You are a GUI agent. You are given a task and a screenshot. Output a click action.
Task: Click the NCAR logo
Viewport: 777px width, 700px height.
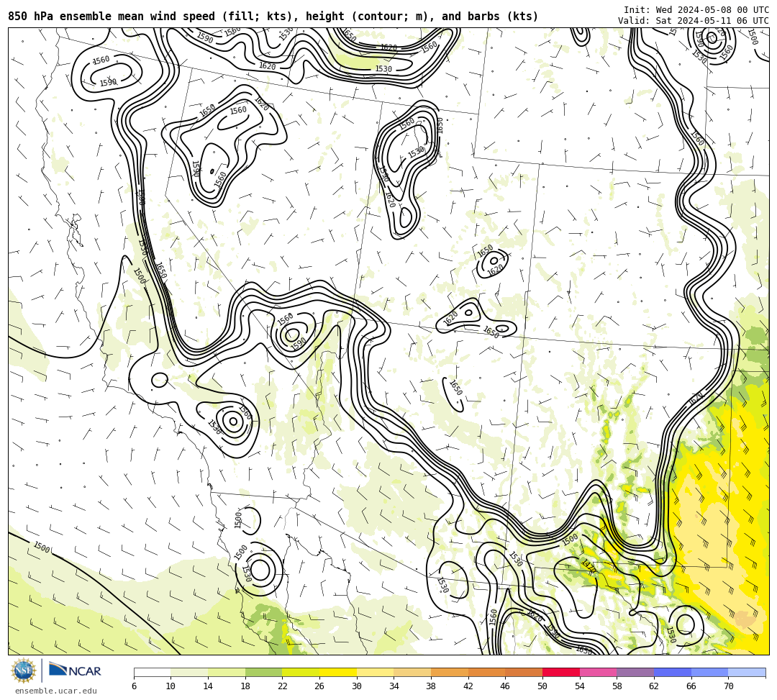point(75,671)
